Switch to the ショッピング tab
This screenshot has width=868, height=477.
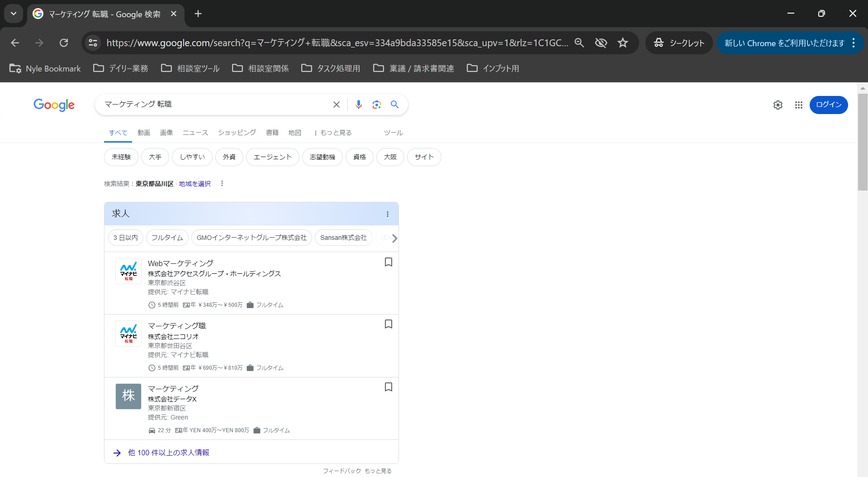click(237, 133)
